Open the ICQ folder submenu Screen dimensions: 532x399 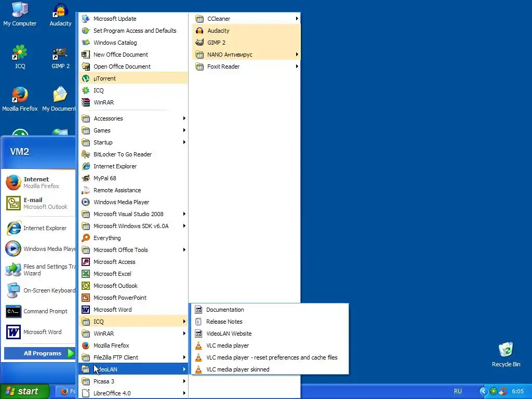click(133, 321)
